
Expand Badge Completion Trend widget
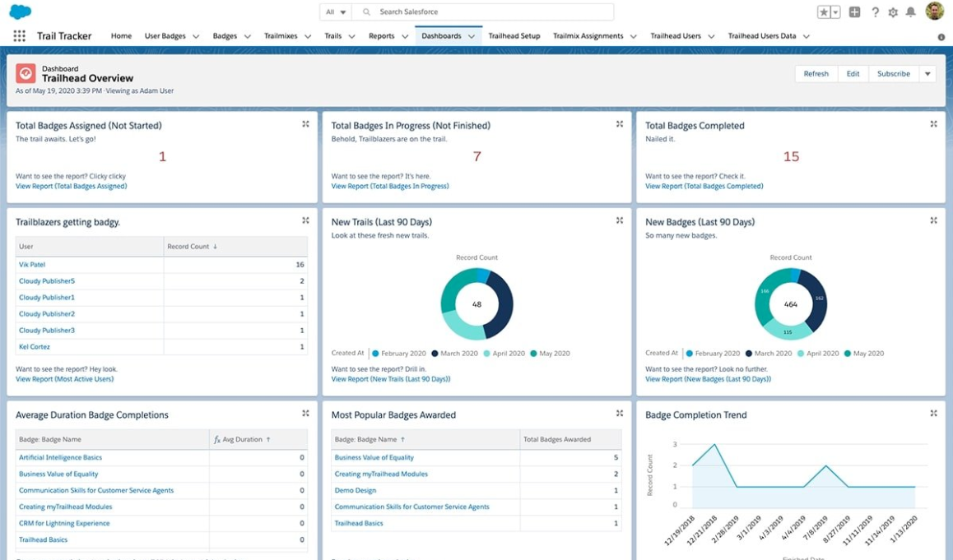pos(933,413)
